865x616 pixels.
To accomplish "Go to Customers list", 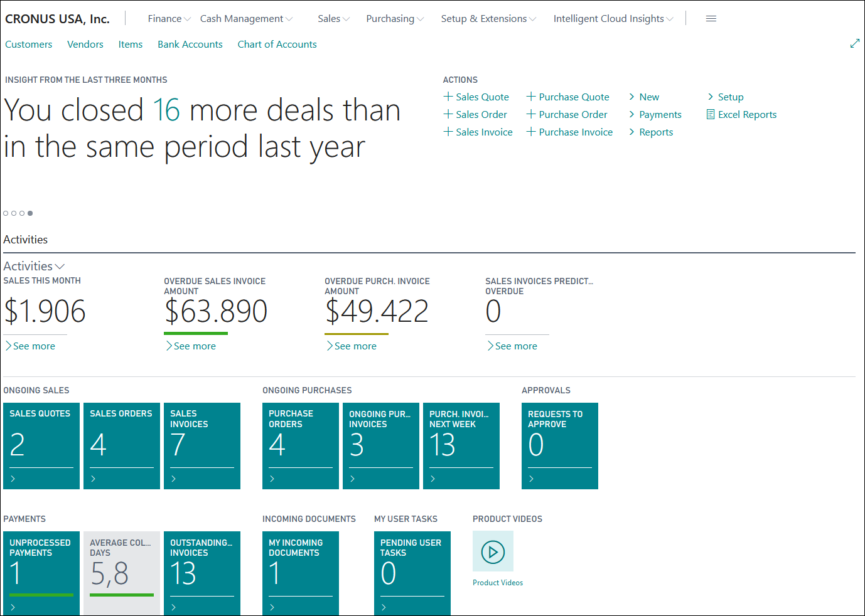I will pyautogui.click(x=29, y=44).
